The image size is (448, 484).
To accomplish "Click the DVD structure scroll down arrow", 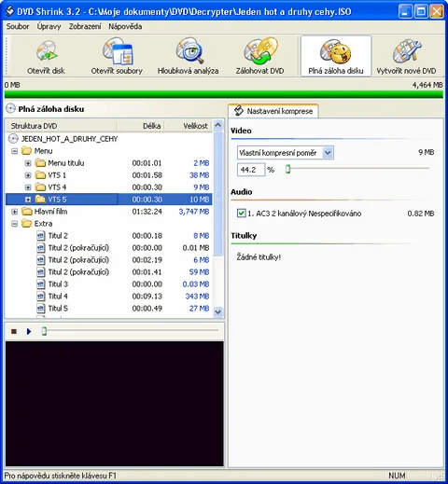I will [218, 311].
